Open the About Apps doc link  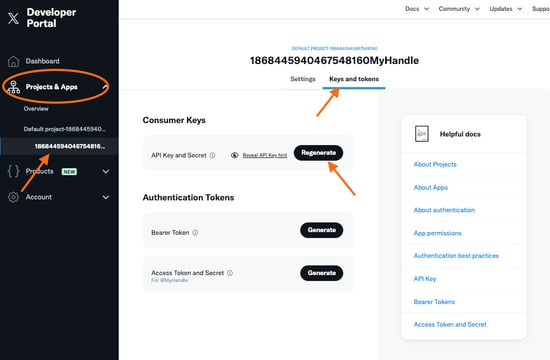coord(431,187)
